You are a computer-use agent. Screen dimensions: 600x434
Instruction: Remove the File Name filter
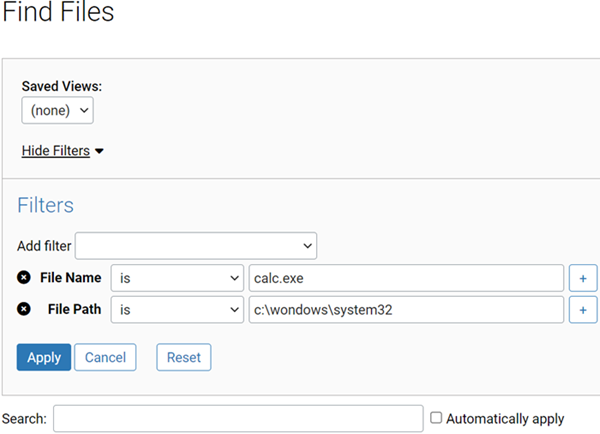(24, 277)
